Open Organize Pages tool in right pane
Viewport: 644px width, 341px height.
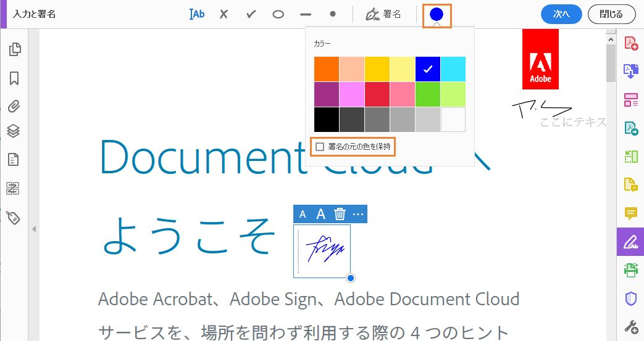pyautogui.click(x=631, y=100)
